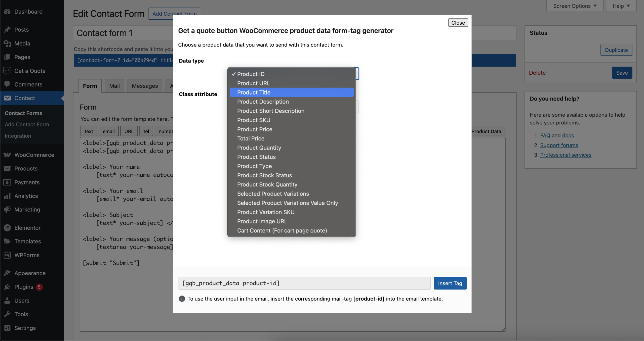Expand the Screen Options panel
644x341 pixels.
(x=575, y=6)
